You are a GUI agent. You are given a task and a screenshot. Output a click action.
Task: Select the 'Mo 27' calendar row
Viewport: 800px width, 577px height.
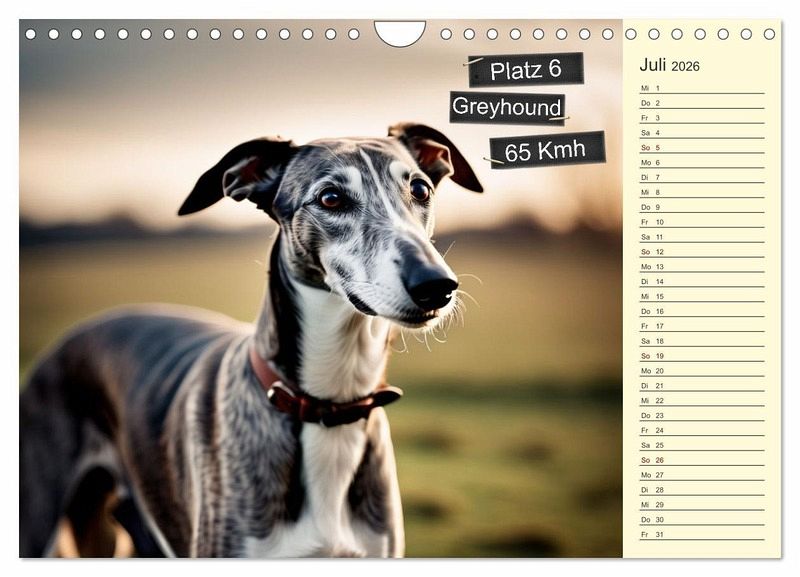tap(702, 475)
